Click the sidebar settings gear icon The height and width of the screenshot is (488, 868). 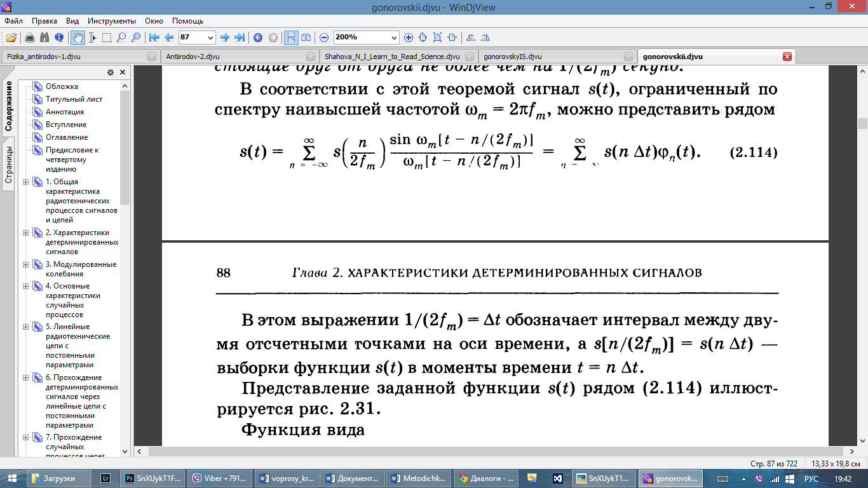coord(111,72)
